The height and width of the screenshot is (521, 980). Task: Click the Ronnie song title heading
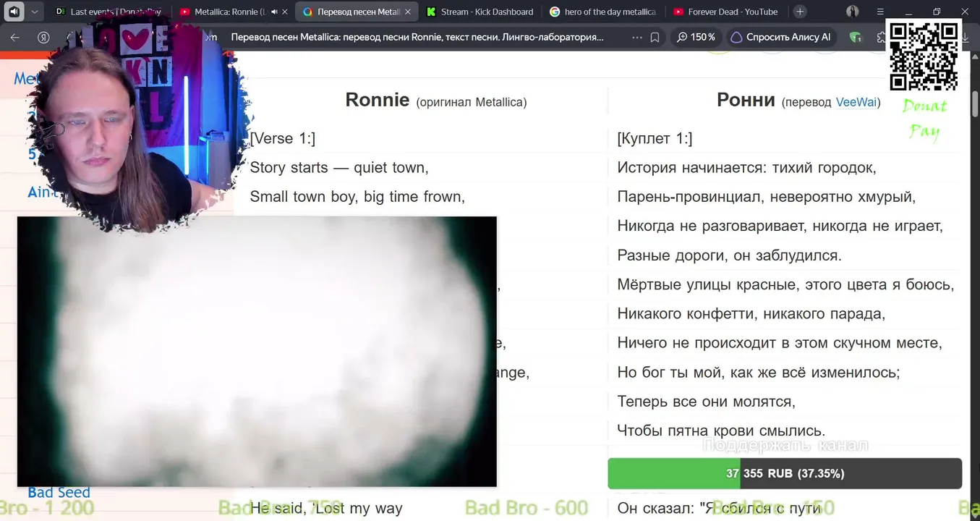tap(378, 100)
